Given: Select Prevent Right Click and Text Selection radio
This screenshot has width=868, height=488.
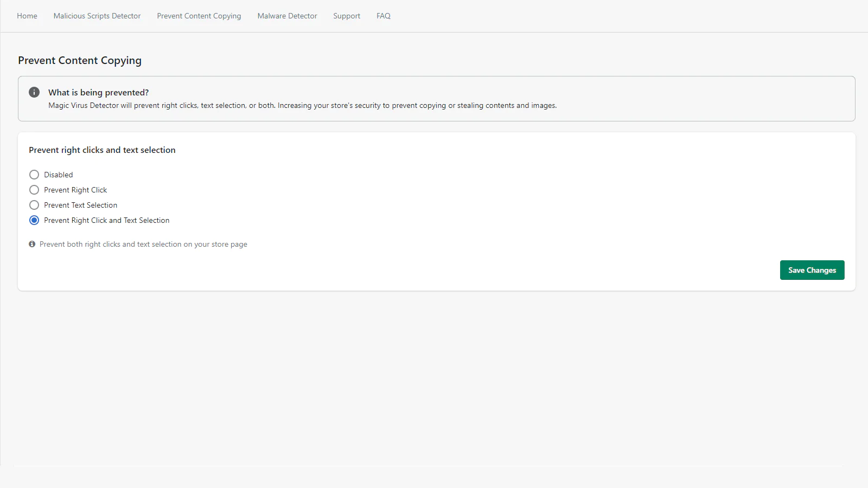Looking at the screenshot, I should tap(34, 220).
